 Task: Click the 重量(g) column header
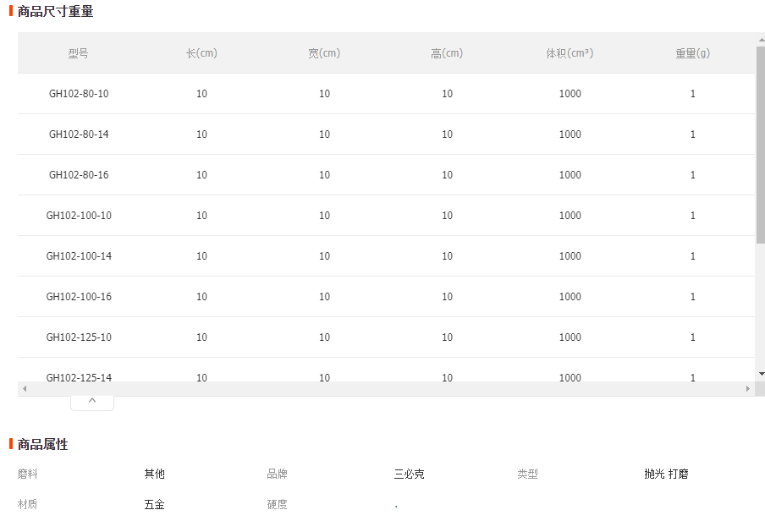[x=692, y=53]
